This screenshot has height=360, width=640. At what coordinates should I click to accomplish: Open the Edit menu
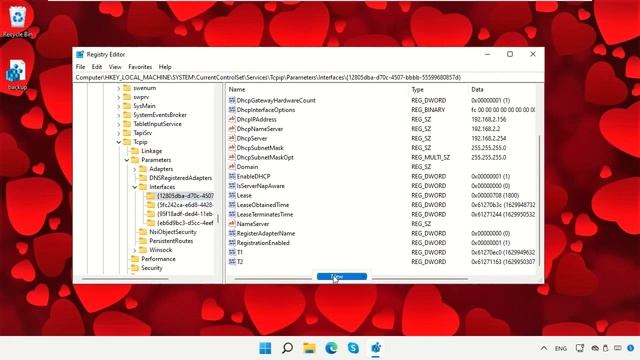[97, 67]
